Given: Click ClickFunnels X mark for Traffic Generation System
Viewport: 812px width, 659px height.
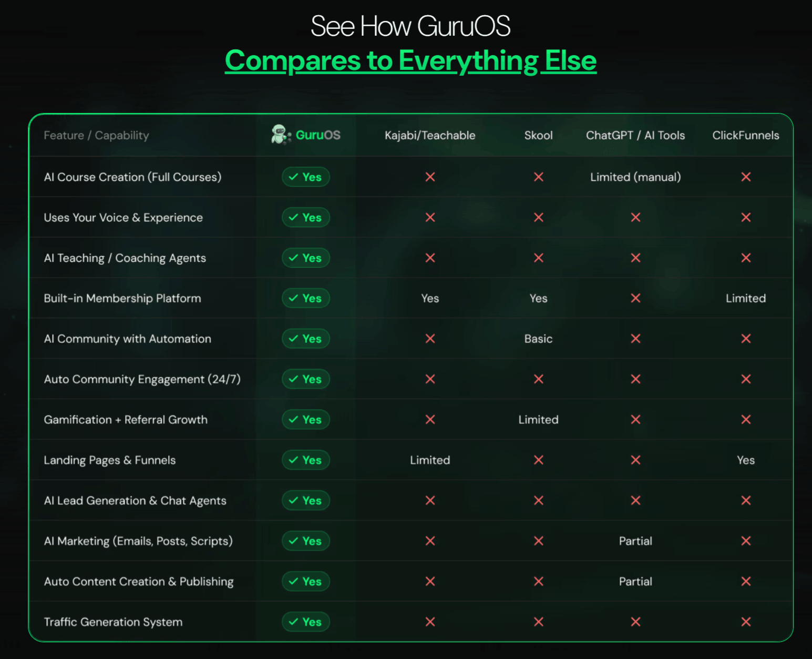Looking at the screenshot, I should [x=746, y=622].
